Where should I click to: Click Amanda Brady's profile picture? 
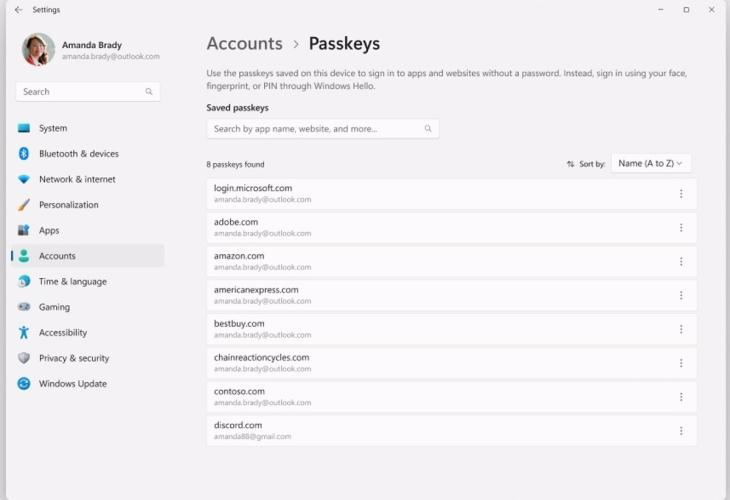point(38,50)
